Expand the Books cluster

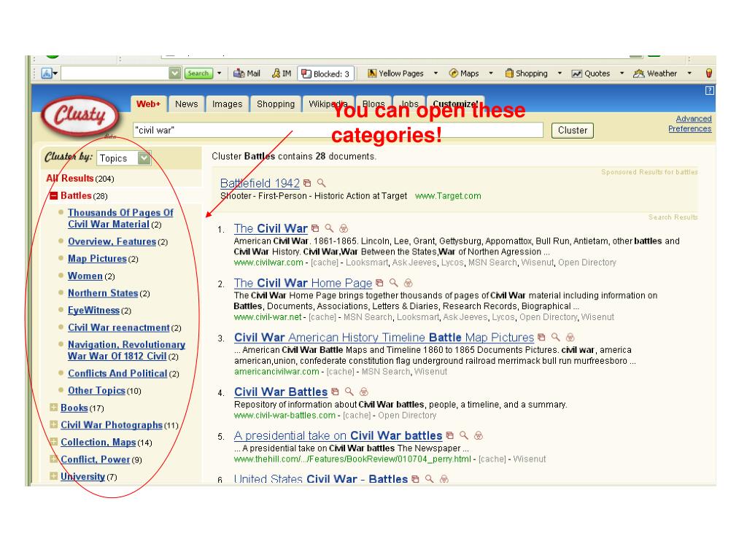tap(54, 408)
